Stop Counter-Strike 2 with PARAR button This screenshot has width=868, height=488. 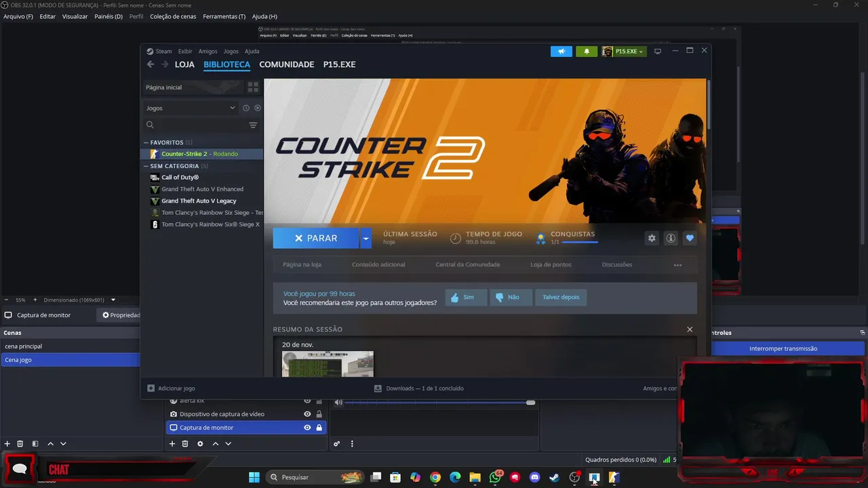click(x=316, y=239)
